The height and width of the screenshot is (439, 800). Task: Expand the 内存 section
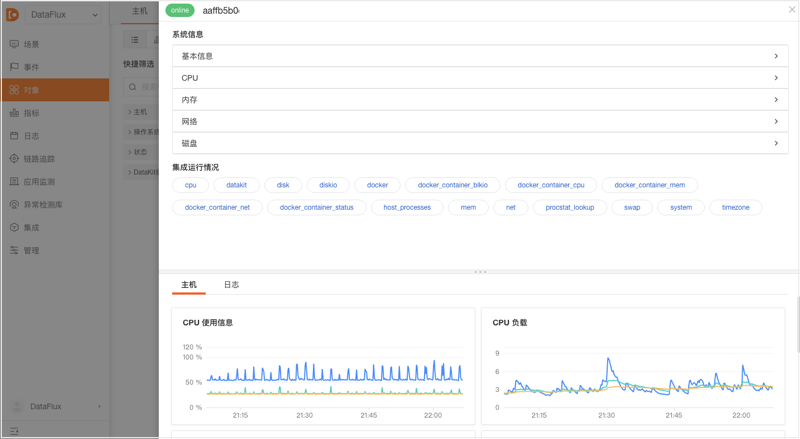(480, 100)
